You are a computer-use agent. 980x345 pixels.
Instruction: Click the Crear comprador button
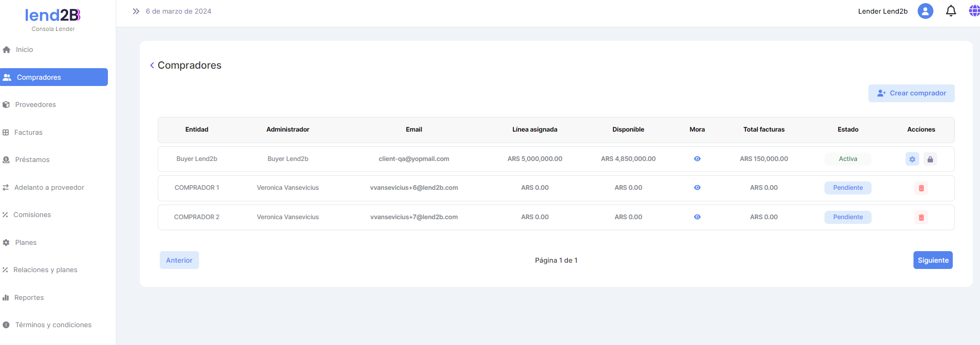point(911,93)
